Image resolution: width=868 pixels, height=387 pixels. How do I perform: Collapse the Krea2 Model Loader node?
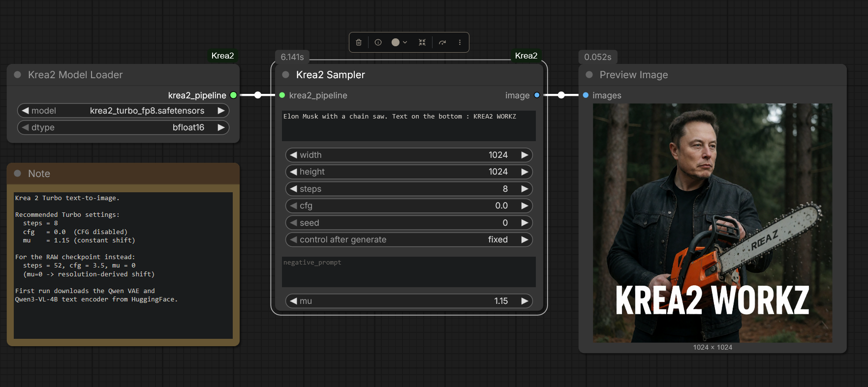18,75
